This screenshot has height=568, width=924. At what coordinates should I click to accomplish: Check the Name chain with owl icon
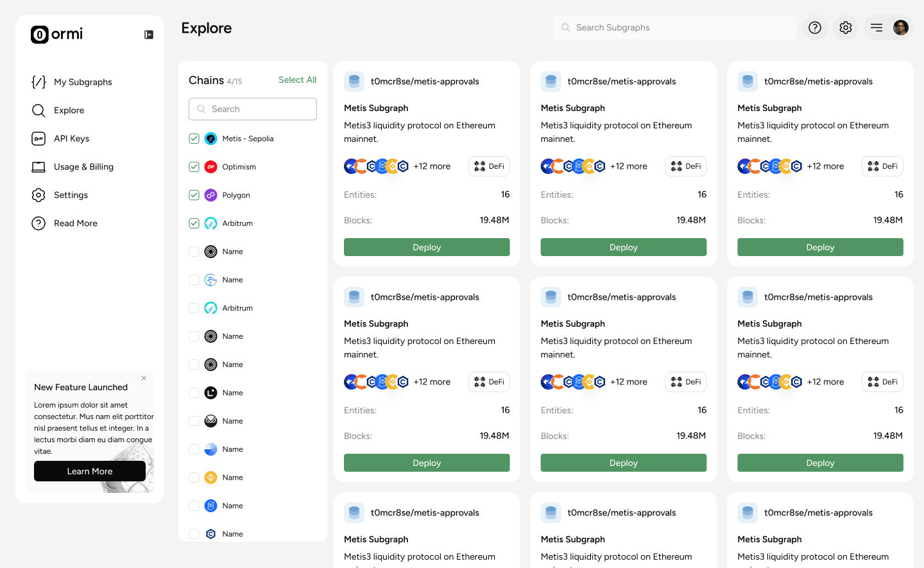click(x=194, y=421)
